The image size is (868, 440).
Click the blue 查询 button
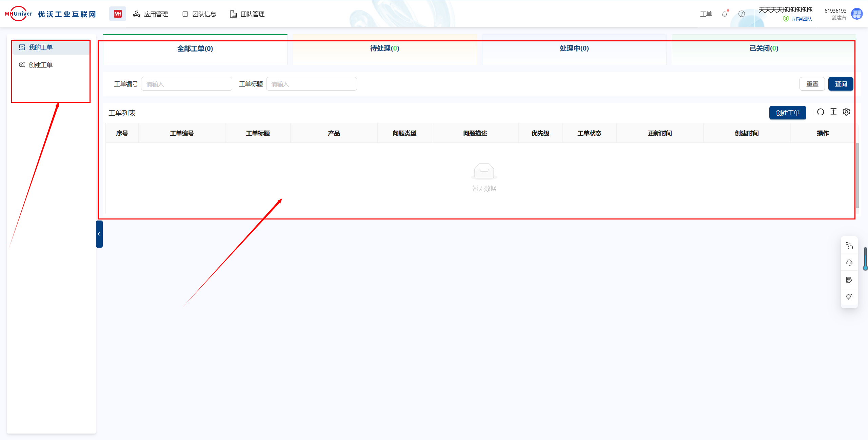click(841, 84)
